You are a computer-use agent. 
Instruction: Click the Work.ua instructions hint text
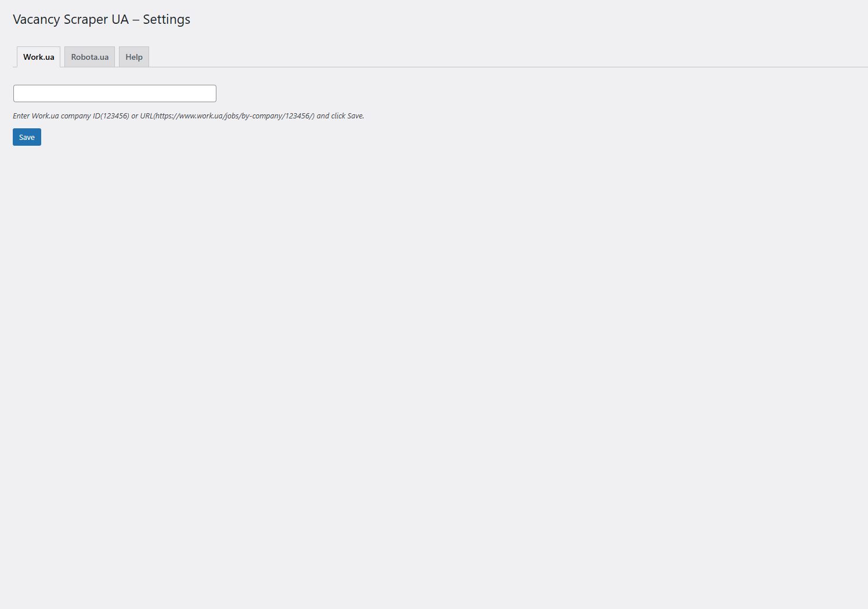pos(188,116)
